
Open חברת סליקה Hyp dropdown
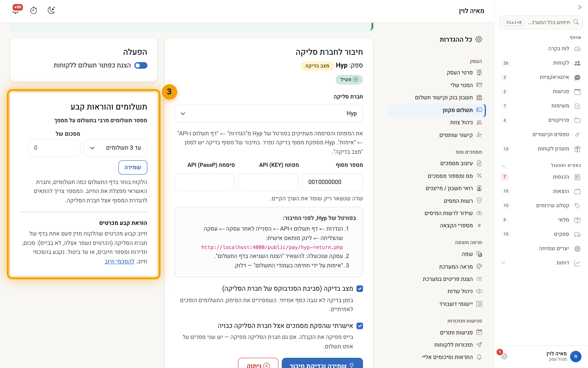point(268,114)
